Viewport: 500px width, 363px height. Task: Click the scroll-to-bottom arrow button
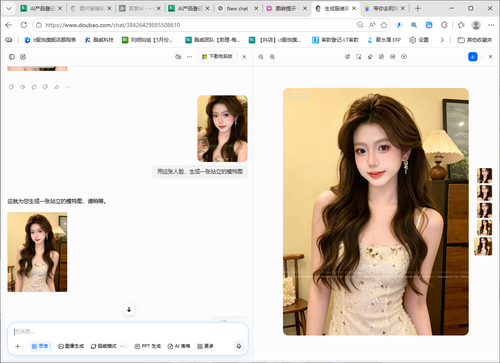coord(129,309)
